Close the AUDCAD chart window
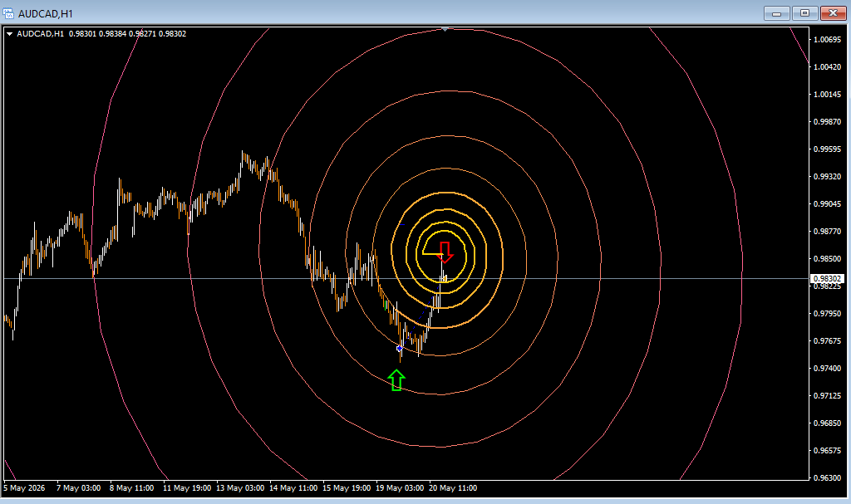851x504 pixels. click(833, 13)
